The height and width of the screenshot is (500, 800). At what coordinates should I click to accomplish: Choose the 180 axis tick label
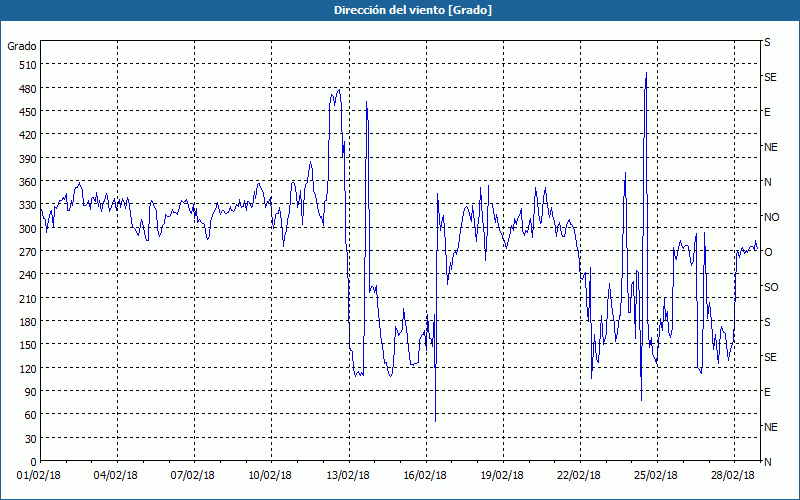(x=28, y=322)
